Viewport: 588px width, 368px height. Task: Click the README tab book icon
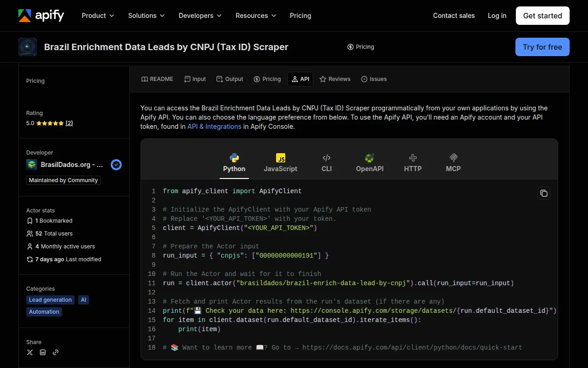pyautogui.click(x=145, y=79)
